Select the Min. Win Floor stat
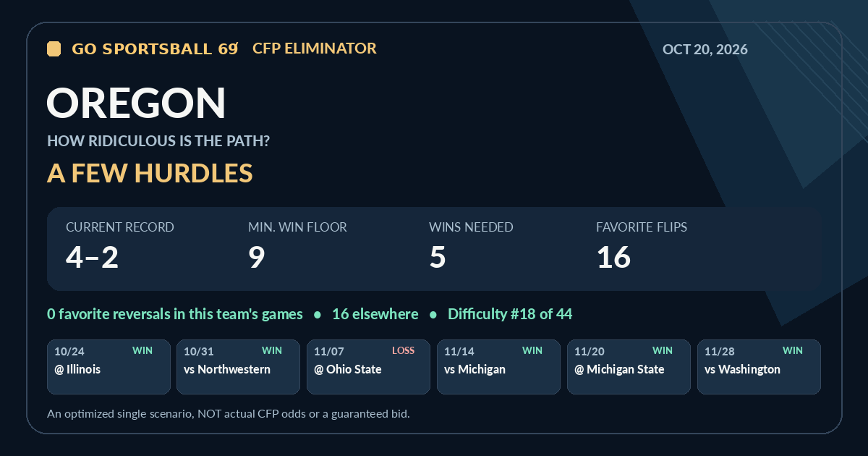Viewport: 868px width, 456px height. coord(297,247)
